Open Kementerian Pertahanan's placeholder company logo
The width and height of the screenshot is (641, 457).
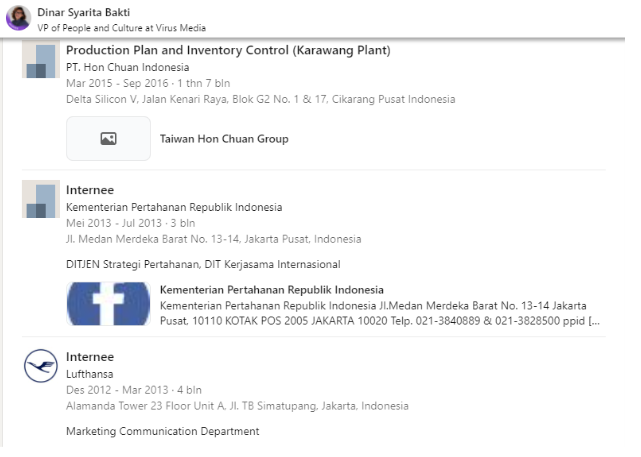pyautogui.click(x=41, y=199)
